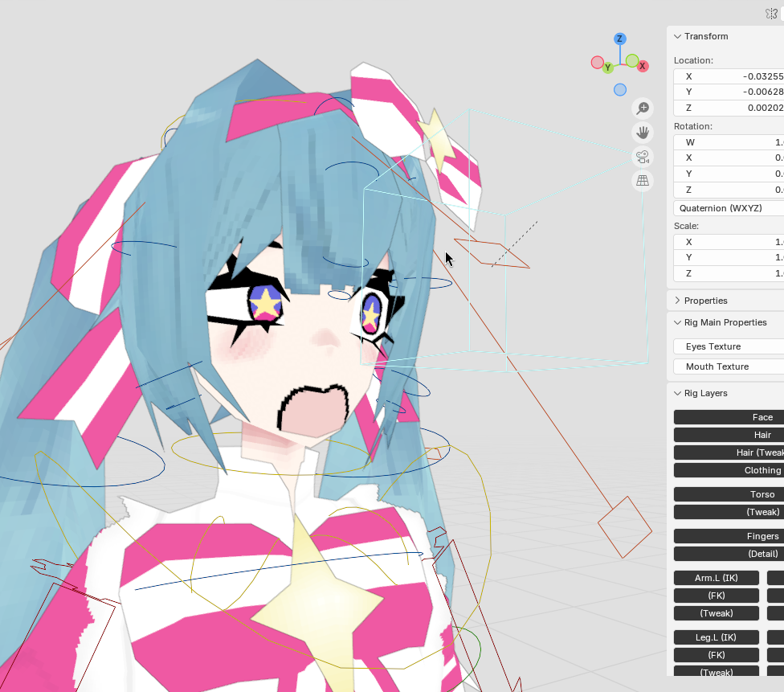Click the Rotation Y value field
The width and height of the screenshot is (784, 692).
pyautogui.click(x=729, y=174)
